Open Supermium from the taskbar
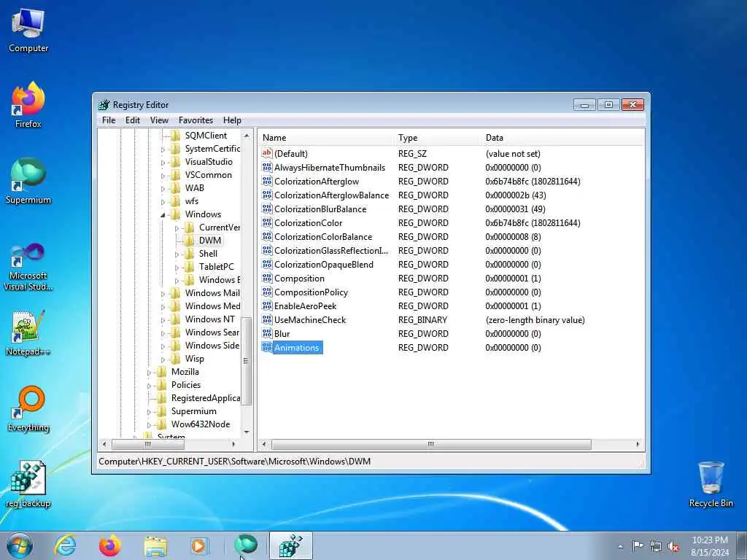The height and width of the screenshot is (560, 747). [246, 545]
